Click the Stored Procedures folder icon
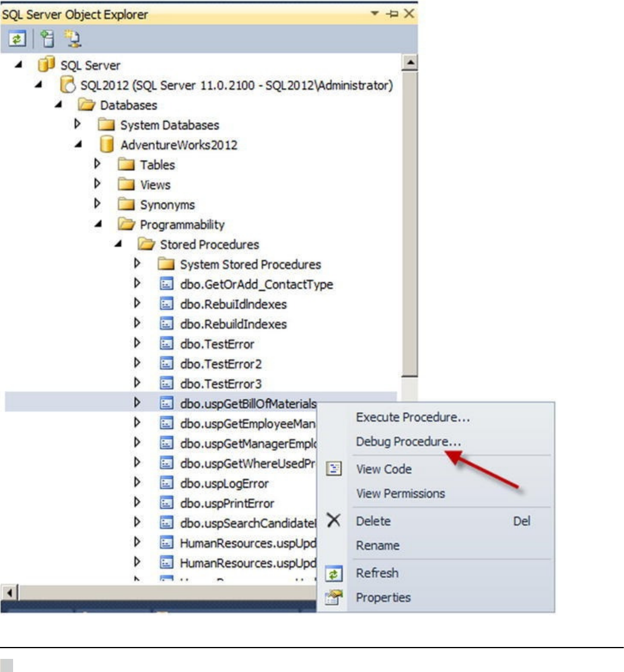Image resolution: width=624 pixels, height=672 pixels. [146, 244]
